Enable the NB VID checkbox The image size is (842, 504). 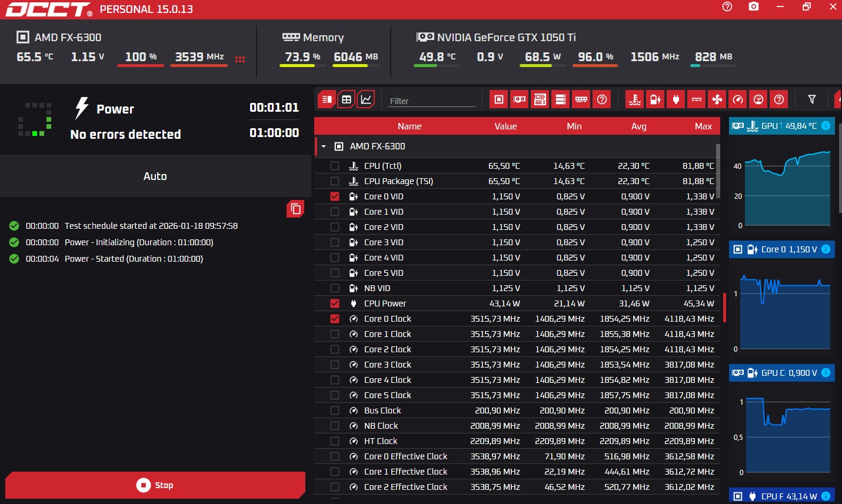click(335, 288)
